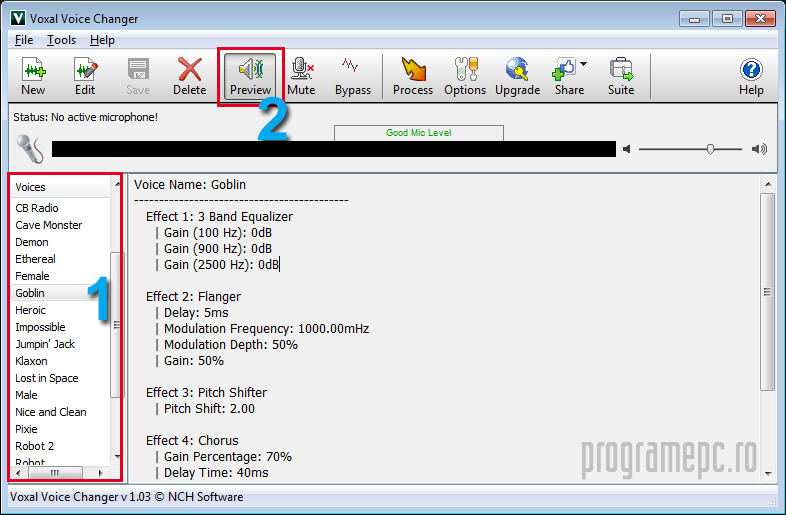Click Effect 1: 3 Band Equalizer line
This screenshot has width=786, height=515.
click(220, 217)
